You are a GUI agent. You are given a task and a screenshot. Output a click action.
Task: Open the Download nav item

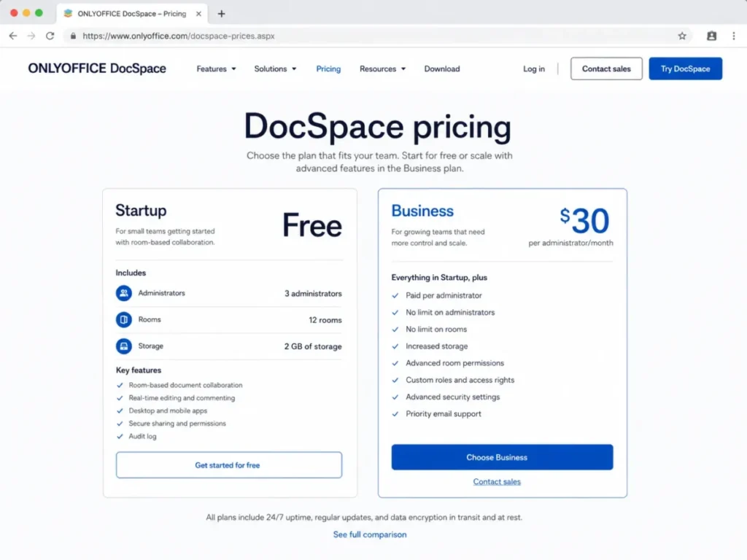tap(442, 69)
